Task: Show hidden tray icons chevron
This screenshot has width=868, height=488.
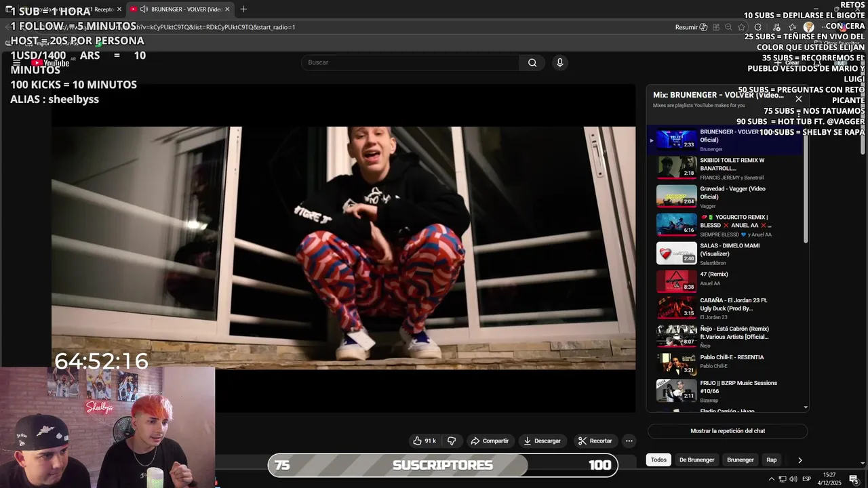Action: point(771,479)
